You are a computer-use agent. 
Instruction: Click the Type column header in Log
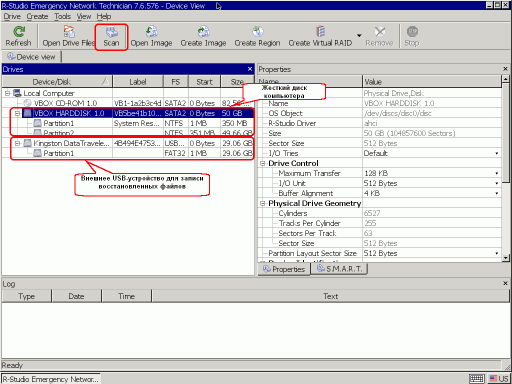pyautogui.click(x=27, y=296)
